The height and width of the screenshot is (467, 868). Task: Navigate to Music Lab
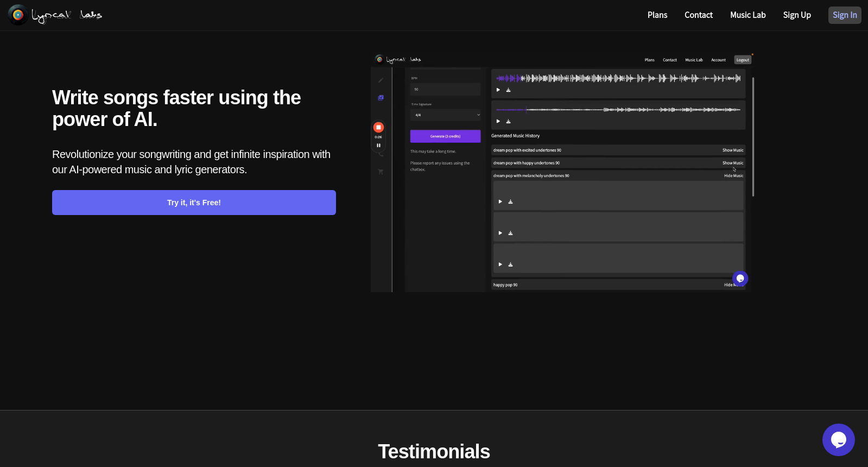point(748,15)
